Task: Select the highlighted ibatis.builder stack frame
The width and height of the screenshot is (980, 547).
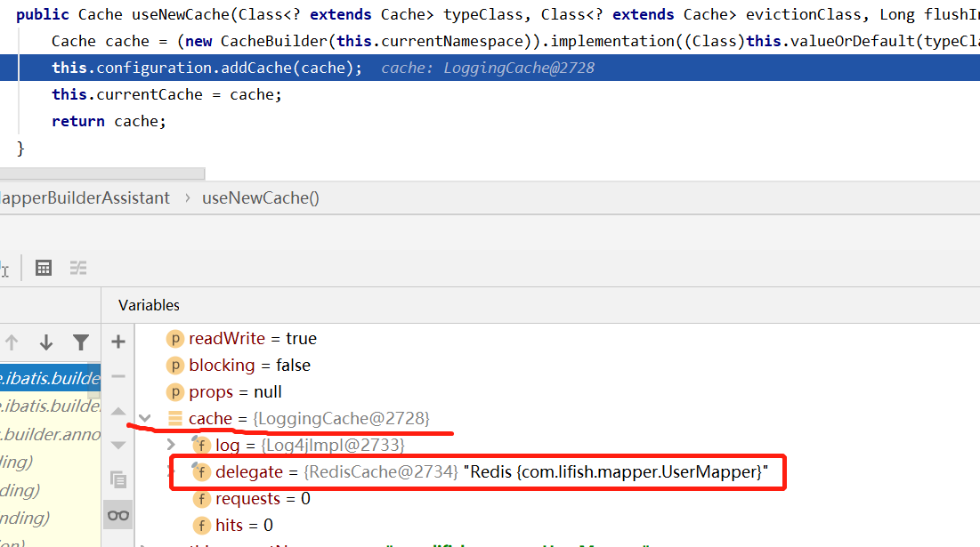Action: [x=50, y=378]
